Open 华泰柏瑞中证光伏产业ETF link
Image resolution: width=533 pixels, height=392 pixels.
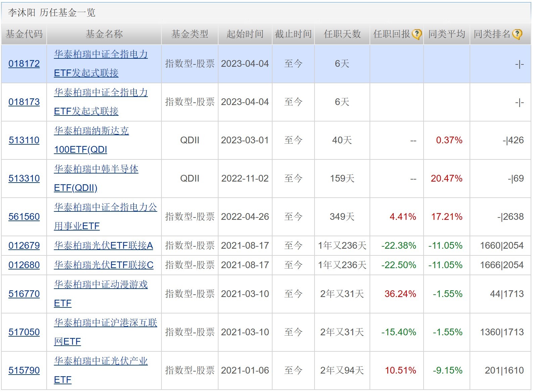[x=101, y=371]
